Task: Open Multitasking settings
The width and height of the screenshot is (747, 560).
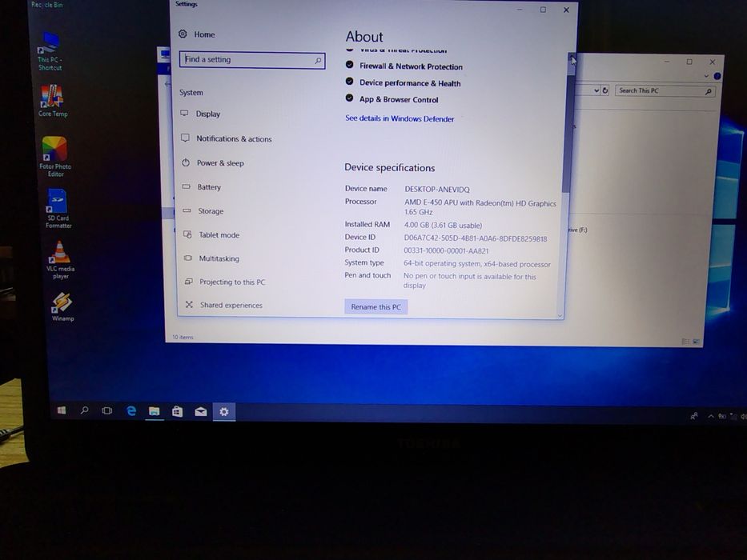Action: coord(211,258)
